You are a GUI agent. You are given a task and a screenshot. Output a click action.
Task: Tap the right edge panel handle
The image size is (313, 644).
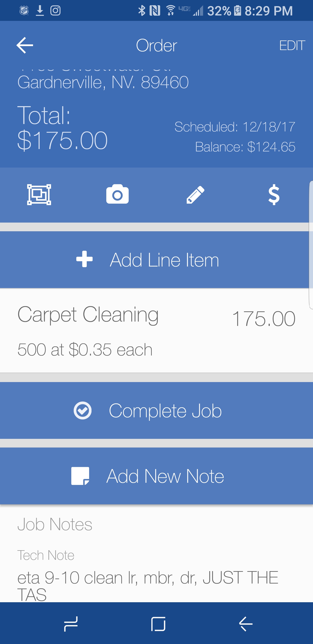tap(311, 245)
